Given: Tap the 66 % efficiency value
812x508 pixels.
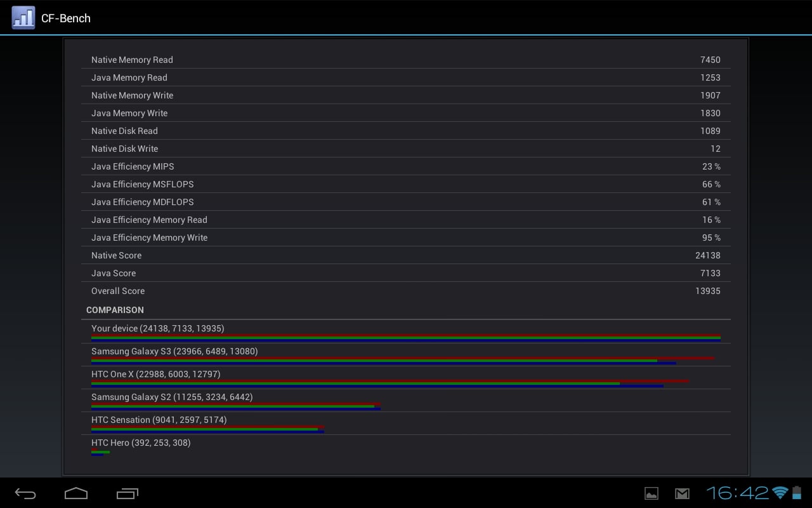Looking at the screenshot, I should click(711, 184).
